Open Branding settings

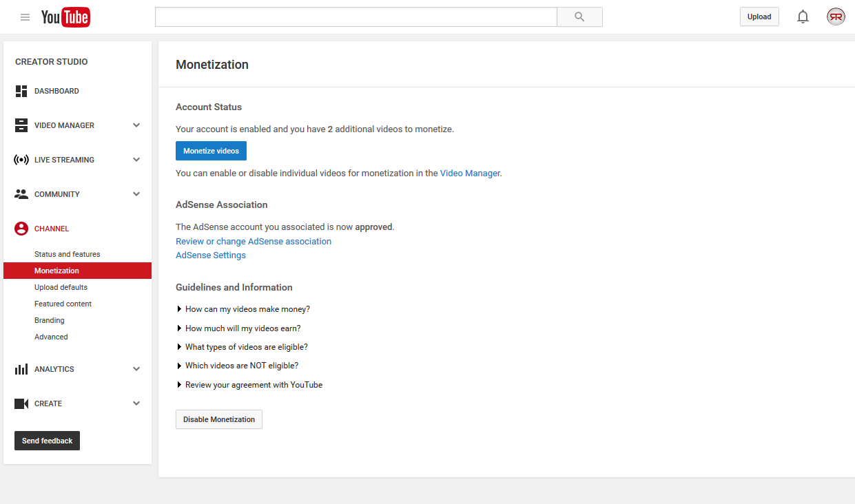[50, 320]
